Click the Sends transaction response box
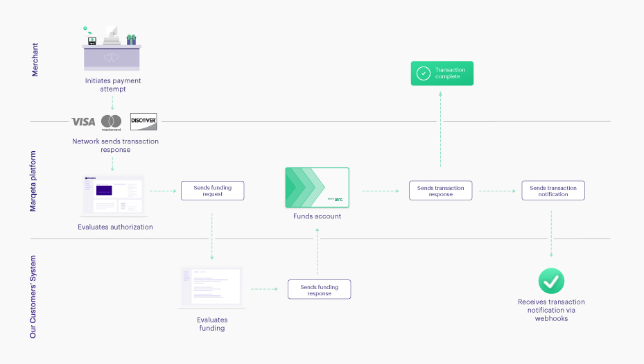 pos(440,191)
